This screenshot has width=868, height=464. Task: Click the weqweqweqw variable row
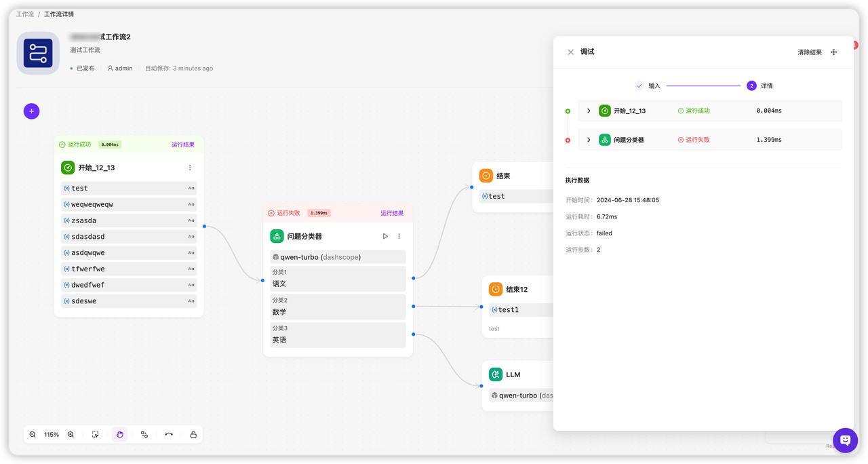(129, 204)
